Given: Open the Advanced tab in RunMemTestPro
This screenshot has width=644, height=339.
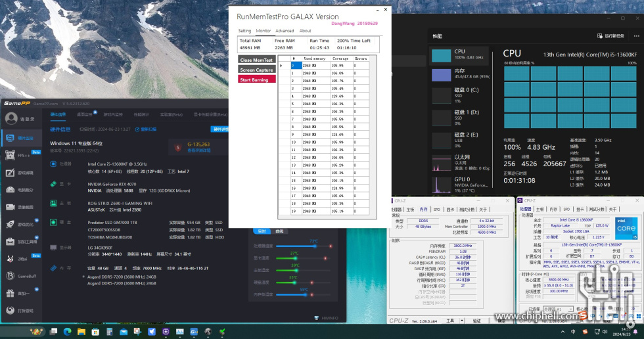Looking at the screenshot, I should (285, 31).
